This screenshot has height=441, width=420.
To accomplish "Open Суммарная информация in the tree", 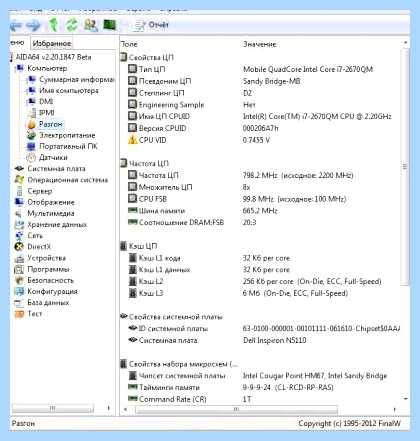I will [76, 79].
